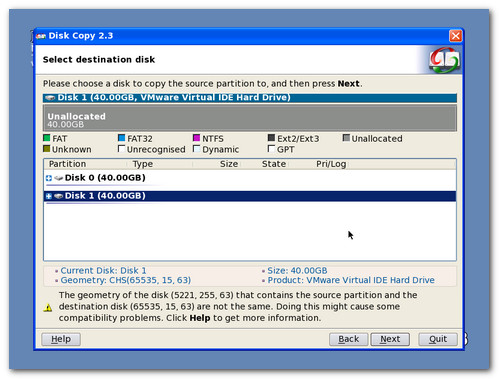The image size is (499, 379).
Task: Click the FAT green legend swatch
Action: coord(47,138)
